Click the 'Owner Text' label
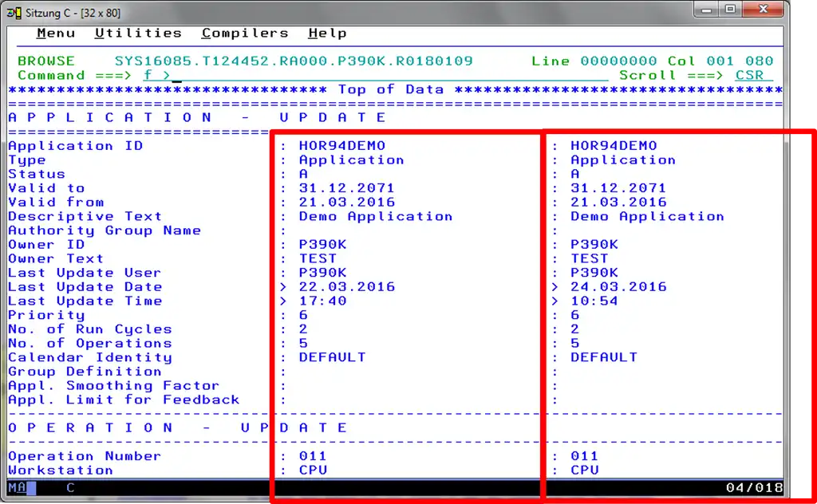The height and width of the screenshot is (504, 817). click(56, 258)
